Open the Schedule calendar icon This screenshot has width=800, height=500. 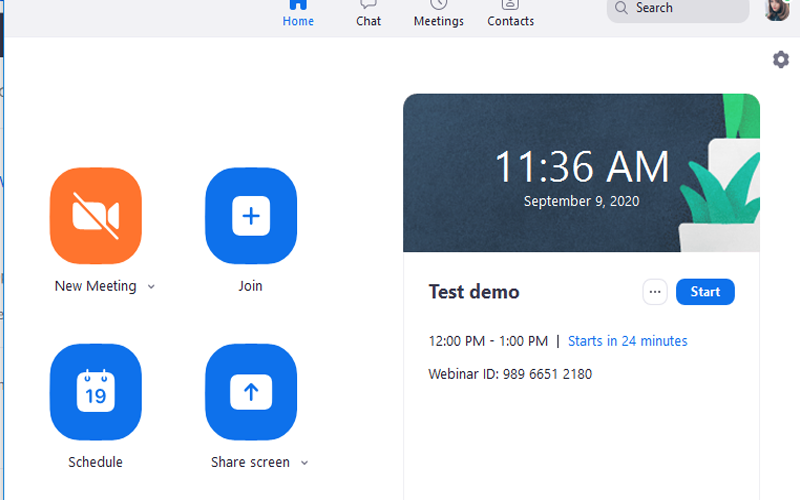point(96,392)
